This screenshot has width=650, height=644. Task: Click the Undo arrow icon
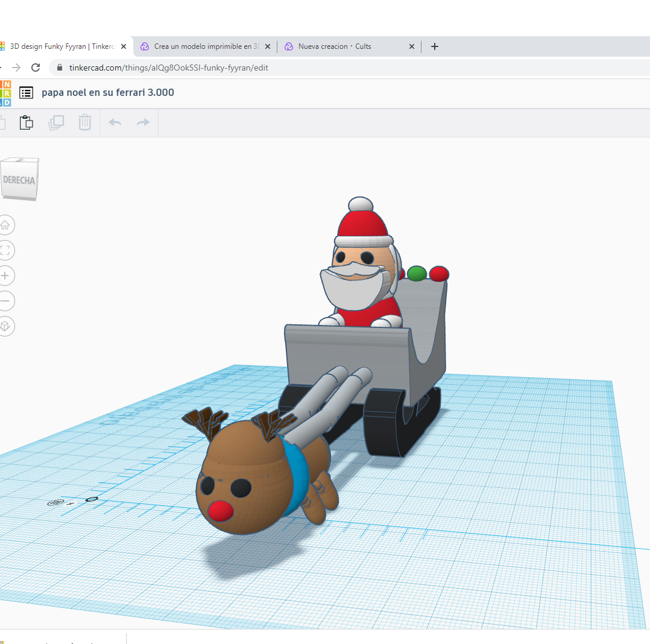pos(114,122)
